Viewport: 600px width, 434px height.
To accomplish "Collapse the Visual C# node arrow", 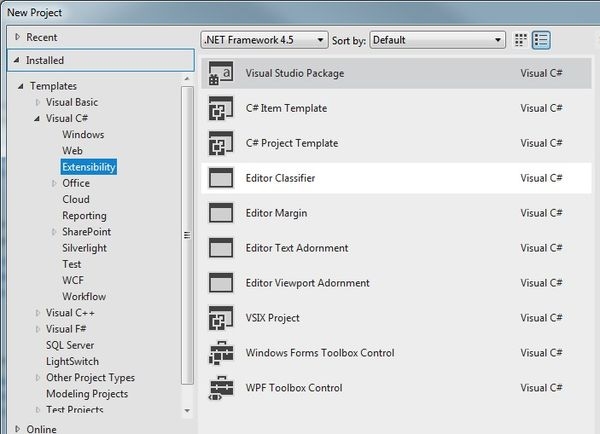I will click(x=37, y=119).
